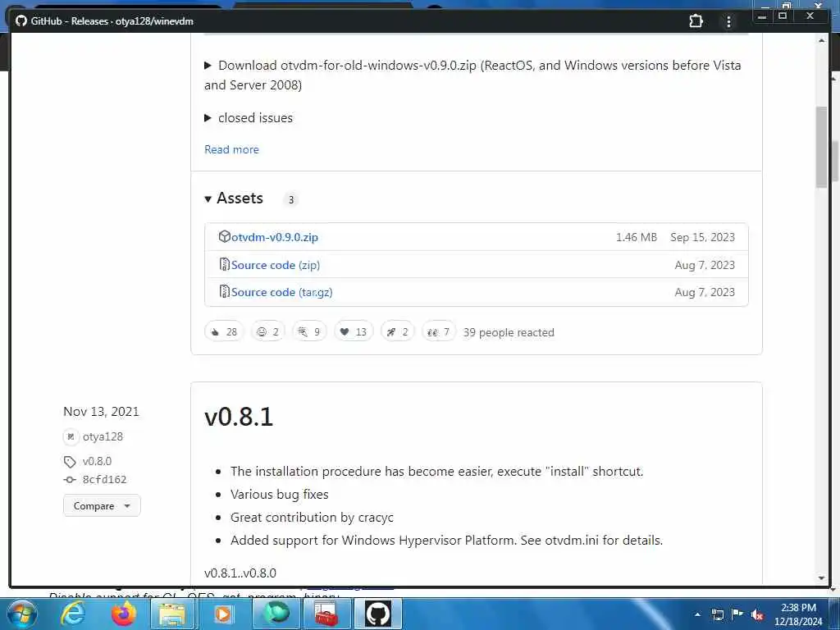Open commit 8cfd162
The image size is (840, 630).
click(x=104, y=479)
